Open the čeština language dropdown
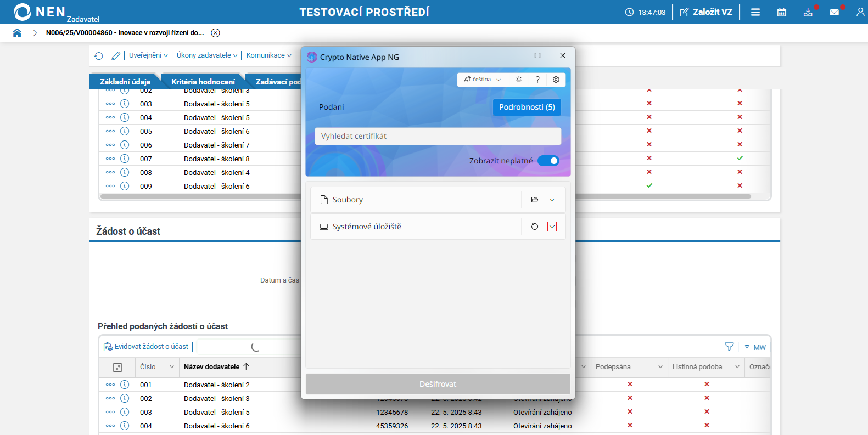The width and height of the screenshot is (868, 435). click(483, 80)
